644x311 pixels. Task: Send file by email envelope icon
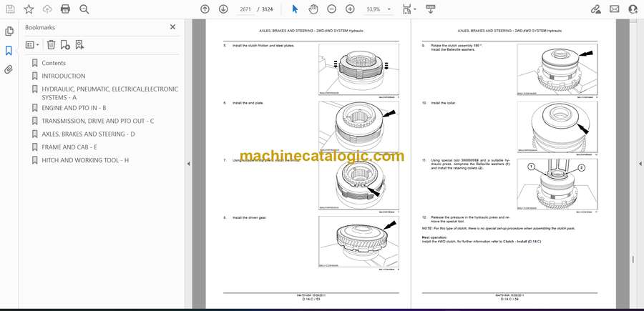615,9
